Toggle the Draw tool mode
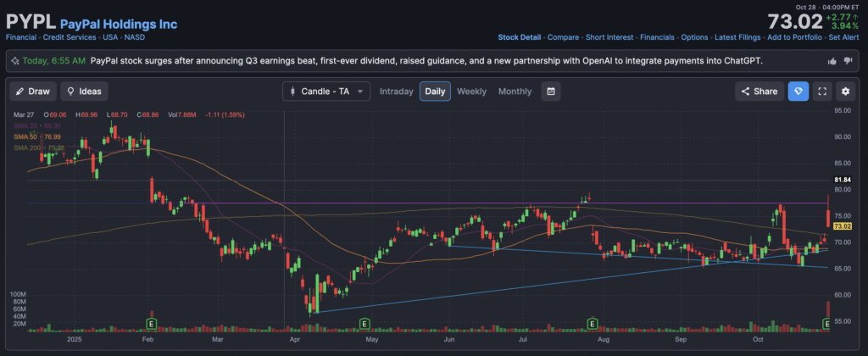 [31, 92]
